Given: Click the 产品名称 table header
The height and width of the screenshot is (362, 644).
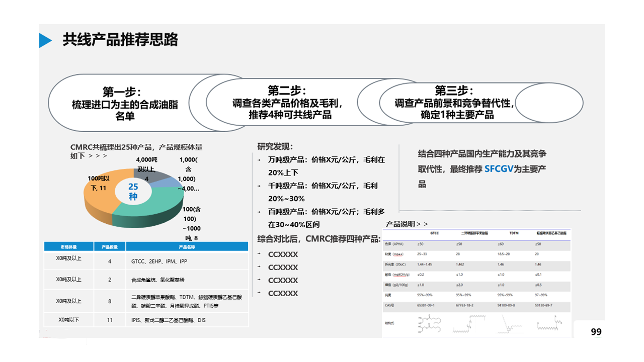Looking at the screenshot, I should coord(187,247).
